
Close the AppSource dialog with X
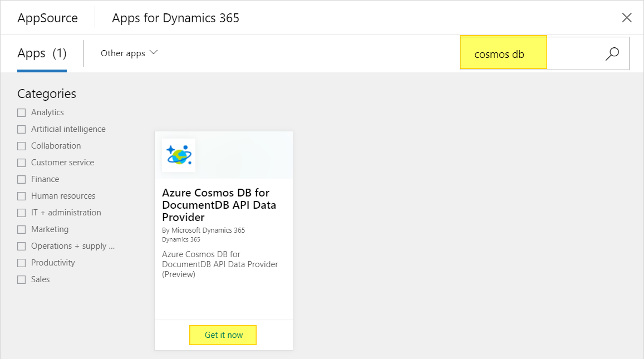coord(627,18)
